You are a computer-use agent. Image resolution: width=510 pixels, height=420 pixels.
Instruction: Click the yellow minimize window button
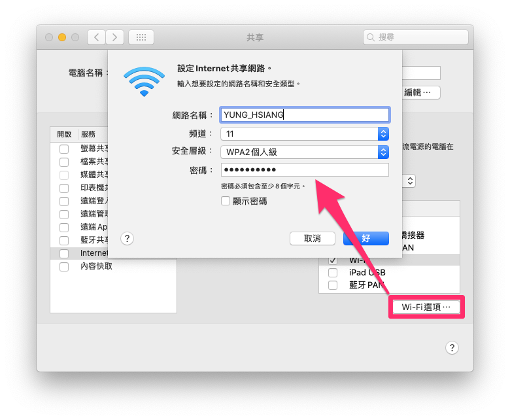pos(62,37)
